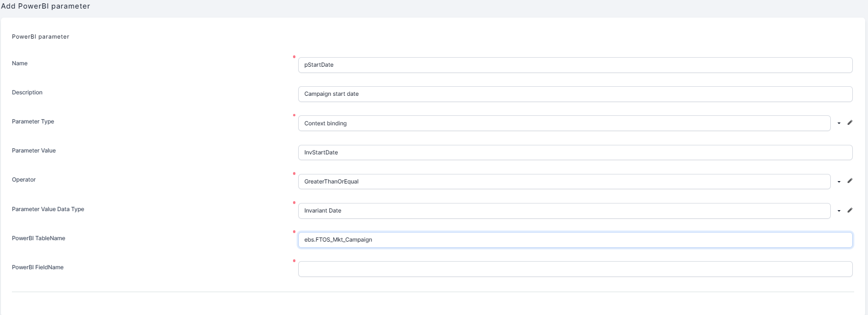
Task: Expand the Parameter Value Data Type arrow
Action: tap(839, 211)
